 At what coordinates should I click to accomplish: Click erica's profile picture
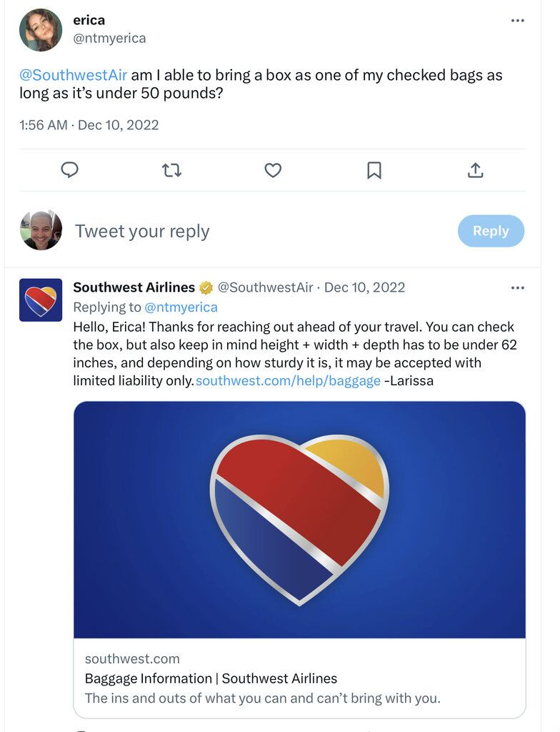pos(41,30)
